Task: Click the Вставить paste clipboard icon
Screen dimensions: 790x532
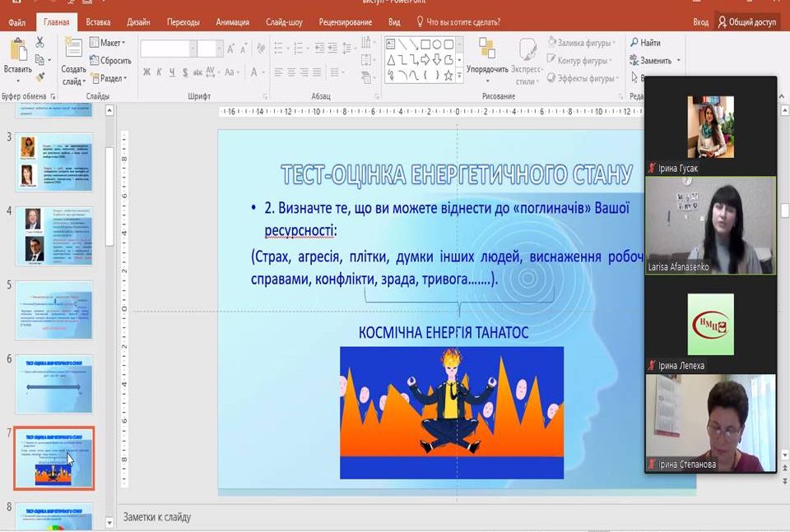Action: pyautogui.click(x=18, y=50)
